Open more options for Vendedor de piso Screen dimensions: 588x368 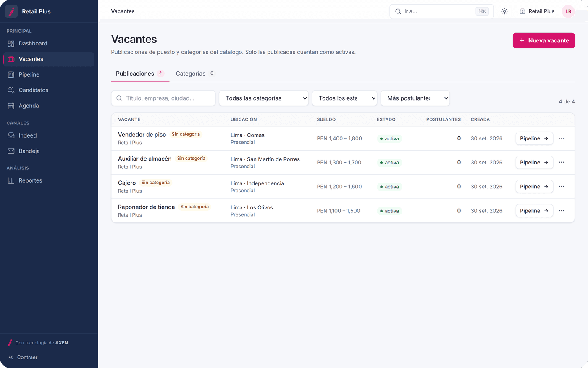pos(562,138)
